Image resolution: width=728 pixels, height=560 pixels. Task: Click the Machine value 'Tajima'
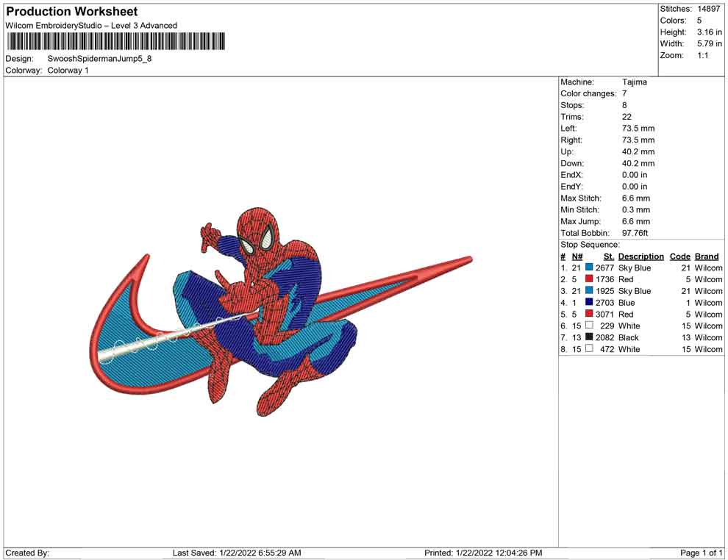coord(634,82)
